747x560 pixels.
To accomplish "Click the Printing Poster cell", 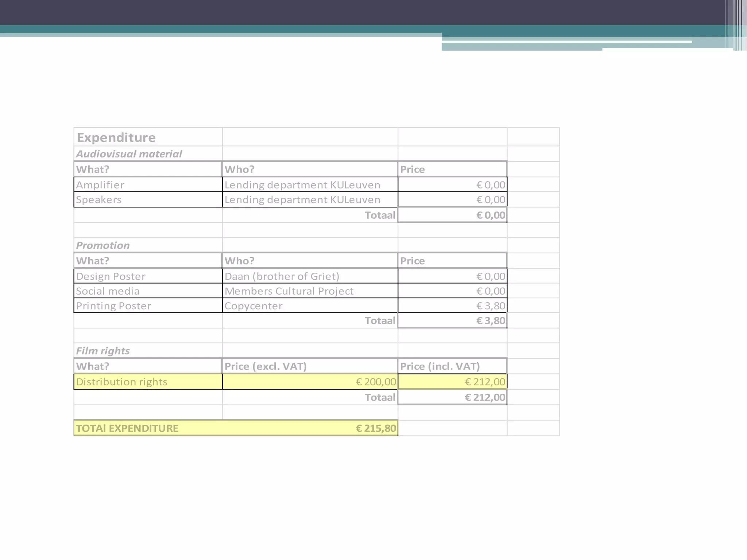I will pos(113,306).
